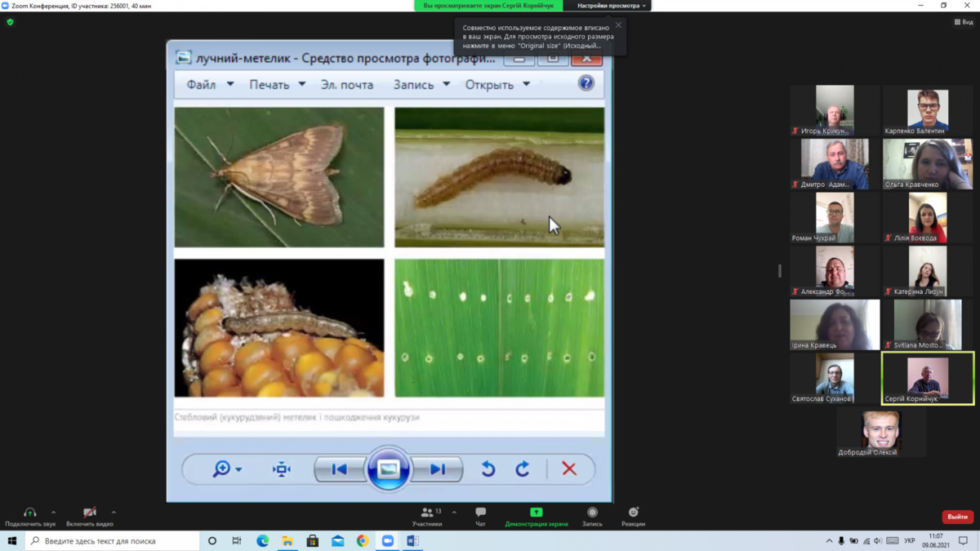Go to next photo in viewer

tap(438, 469)
